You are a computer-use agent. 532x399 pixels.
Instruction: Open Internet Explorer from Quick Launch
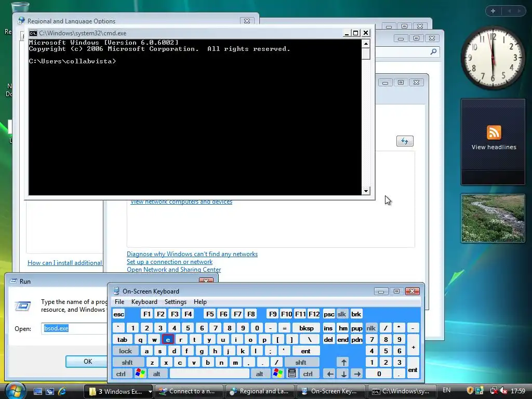click(x=62, y=391)
